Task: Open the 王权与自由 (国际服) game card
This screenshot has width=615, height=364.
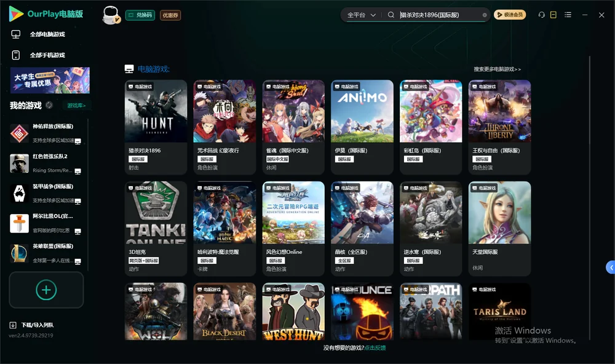Action: coord(499,127)
